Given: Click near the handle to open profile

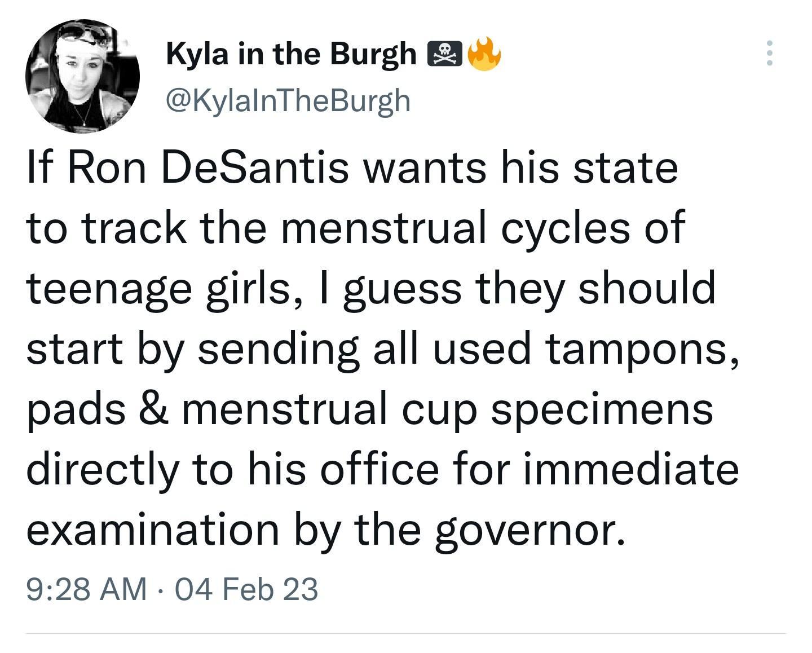Looking at the screenshot, I should [289, 99].
